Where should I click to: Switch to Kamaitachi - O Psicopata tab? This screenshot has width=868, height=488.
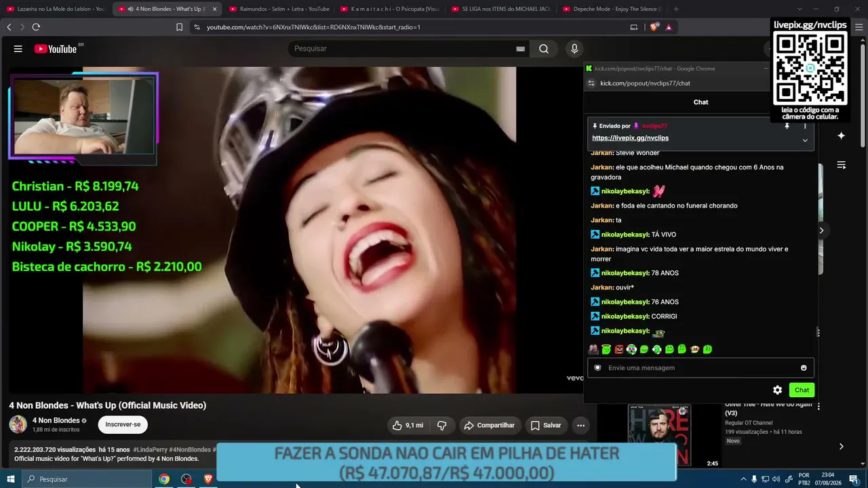tap(390, 9)
